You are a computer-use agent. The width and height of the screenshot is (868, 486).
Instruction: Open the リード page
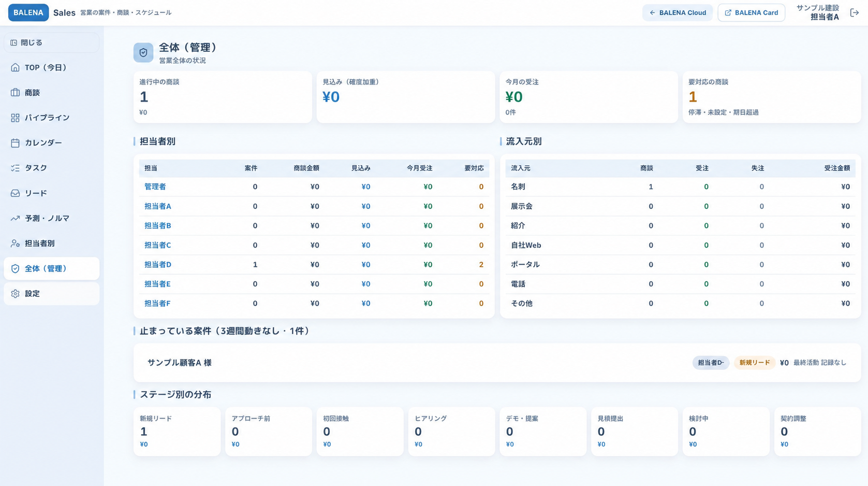51,193
